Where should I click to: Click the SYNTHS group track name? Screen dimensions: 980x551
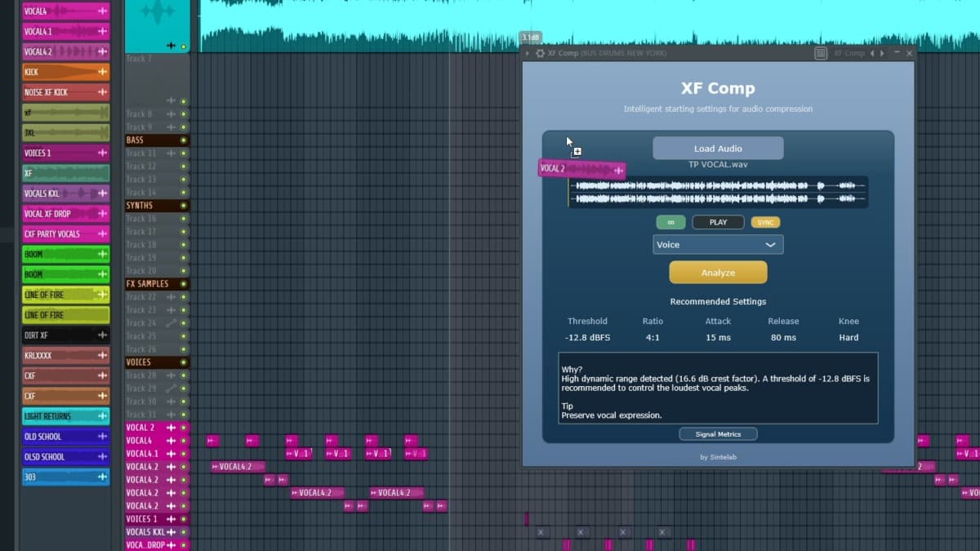click(x=140, y=206)
